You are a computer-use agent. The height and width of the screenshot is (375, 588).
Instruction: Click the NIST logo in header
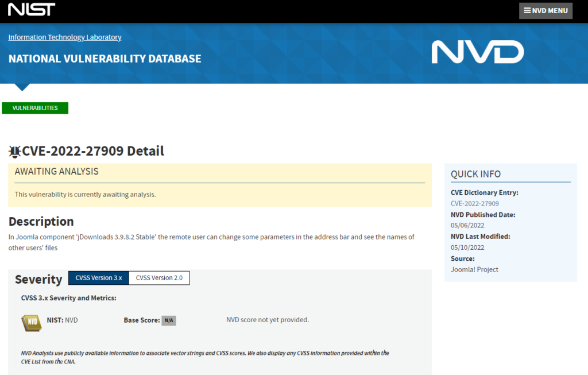(32, 10)
